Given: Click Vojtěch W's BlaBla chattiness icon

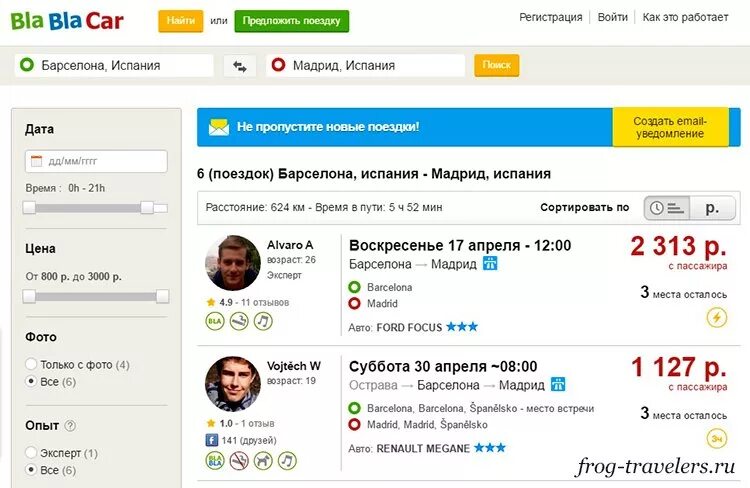Looking at the screenshot, I should 215,461.
